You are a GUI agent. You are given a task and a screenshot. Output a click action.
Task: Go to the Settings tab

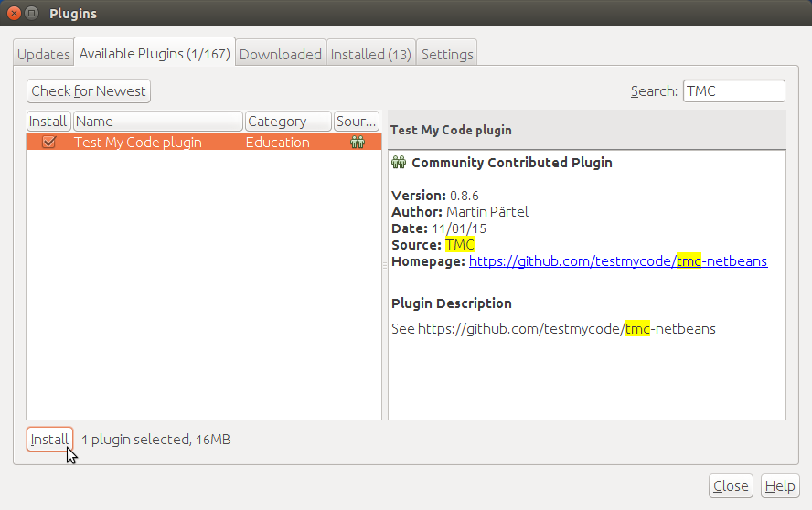click(x=447, y=54)
